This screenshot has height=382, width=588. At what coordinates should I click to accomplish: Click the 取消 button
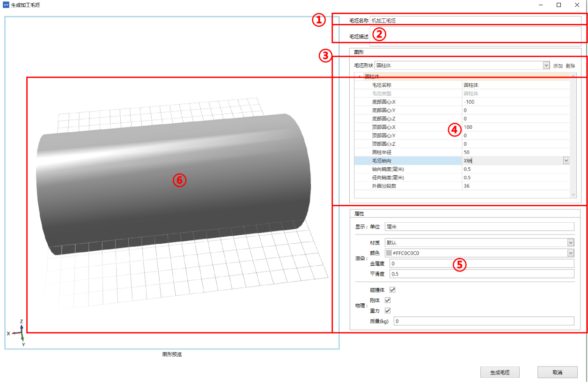click(x=557, y=372)
